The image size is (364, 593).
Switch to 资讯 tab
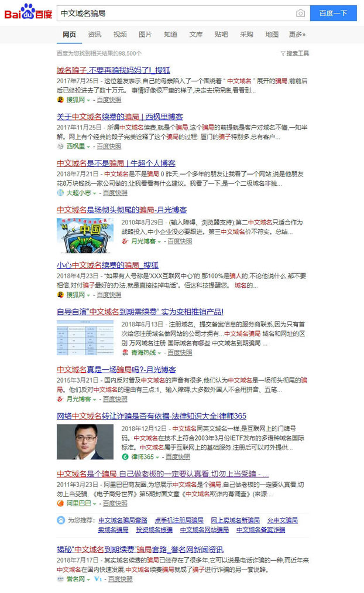(x=94, y=35)
